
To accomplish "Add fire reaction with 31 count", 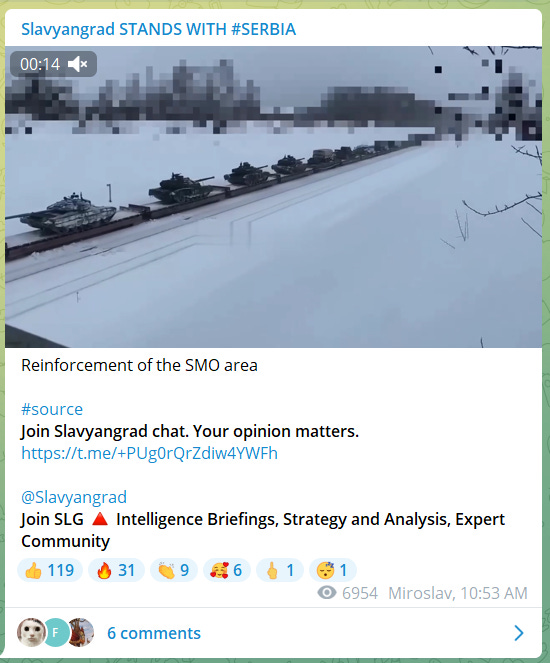I will click(116, 570).
